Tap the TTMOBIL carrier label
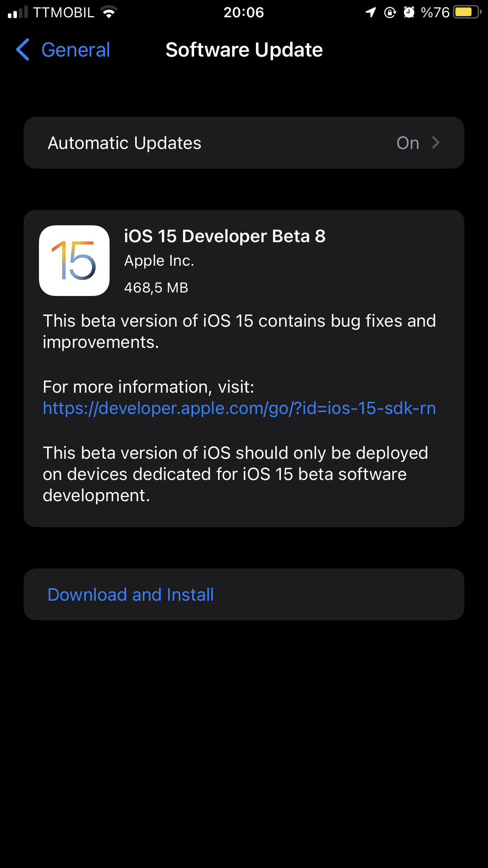The height and width of the screenshot is (868, 488). pyautogui.click(x=64, y=13)
